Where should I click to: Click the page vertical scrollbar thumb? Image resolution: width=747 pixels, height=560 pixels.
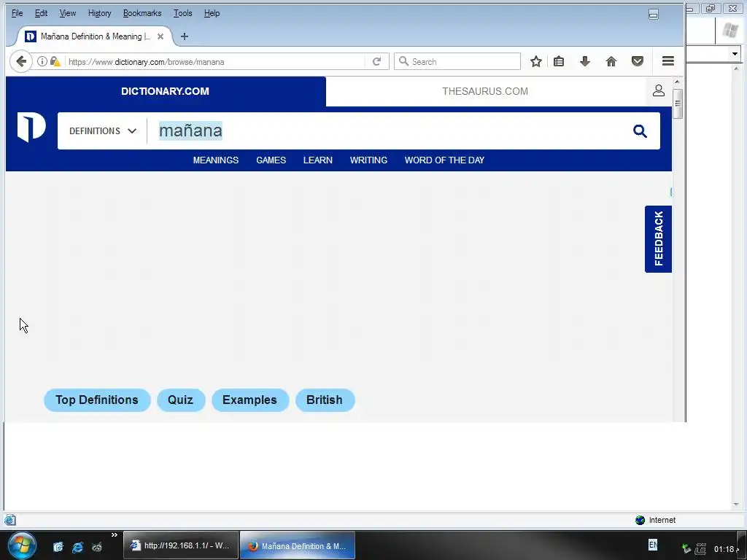coord(678,104)
